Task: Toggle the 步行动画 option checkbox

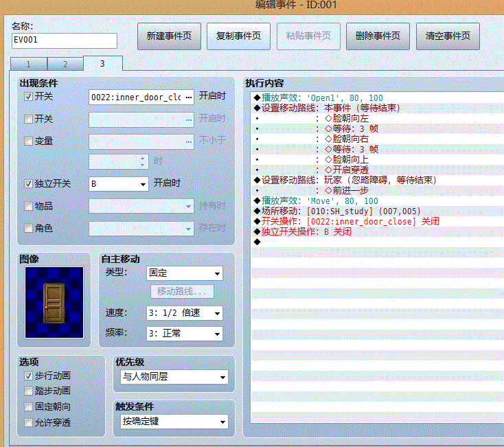Action: click(28, 376)
